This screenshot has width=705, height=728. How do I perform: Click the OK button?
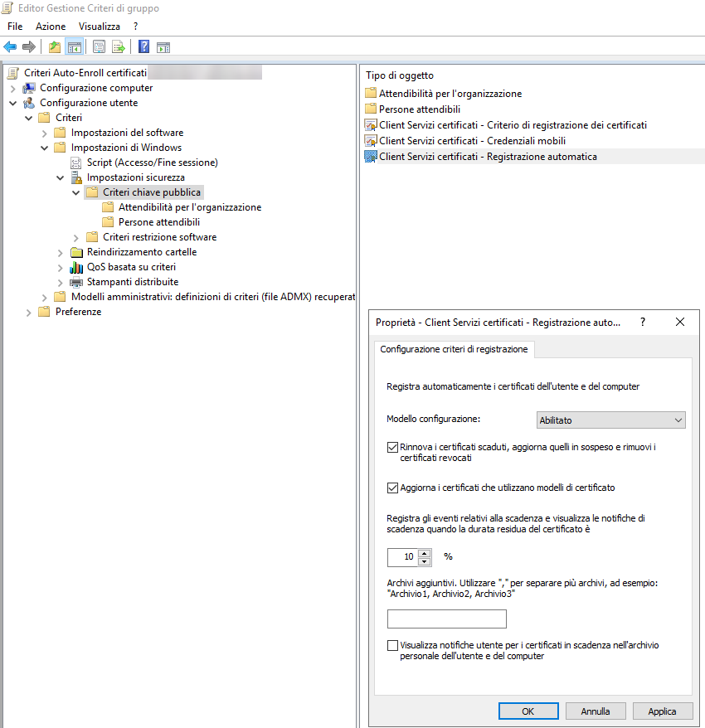tap(528, 711)
